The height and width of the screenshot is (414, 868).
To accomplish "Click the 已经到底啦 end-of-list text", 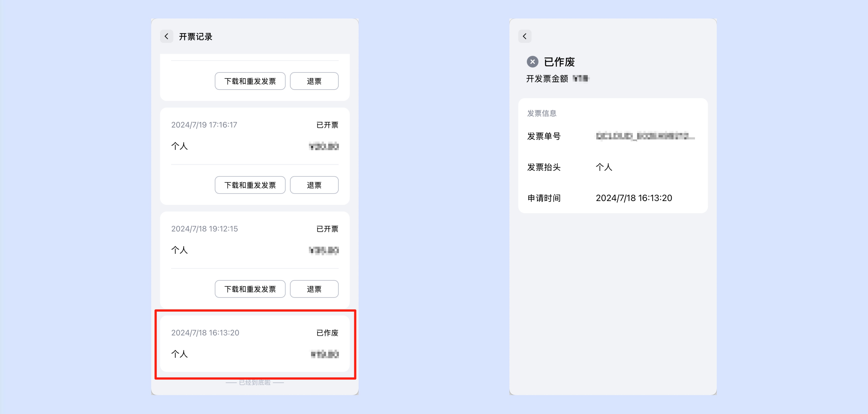I will pyautogui.click(x=255, y=382).
